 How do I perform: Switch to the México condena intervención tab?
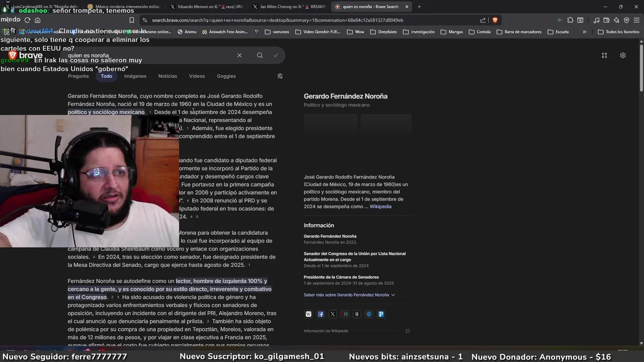point(123,7)
